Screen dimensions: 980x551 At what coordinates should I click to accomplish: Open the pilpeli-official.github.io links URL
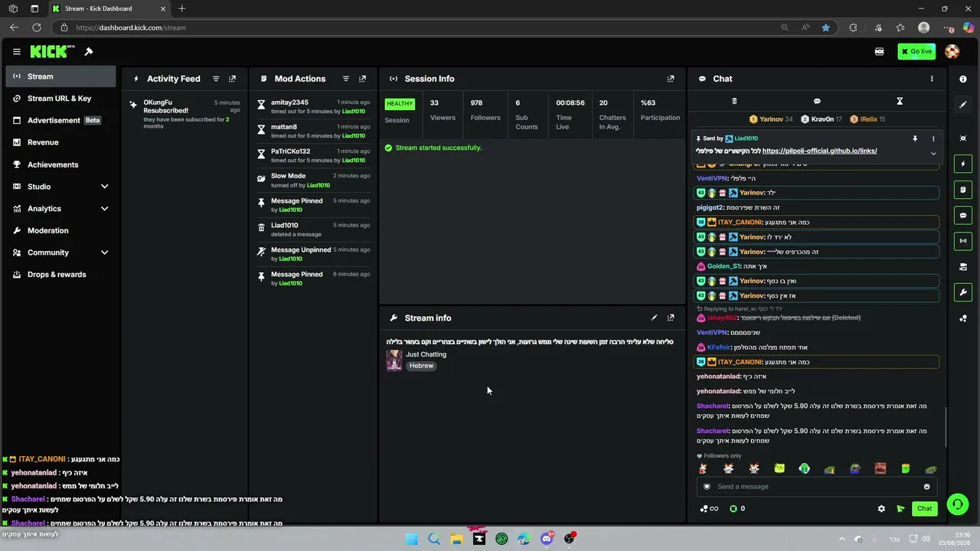point(819,151)
